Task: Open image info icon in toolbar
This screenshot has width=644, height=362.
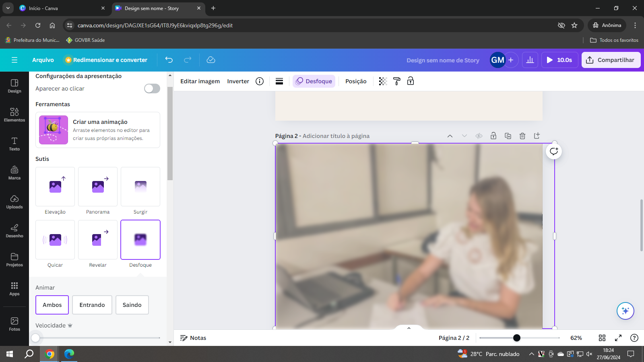Action: tap(260, 81)
